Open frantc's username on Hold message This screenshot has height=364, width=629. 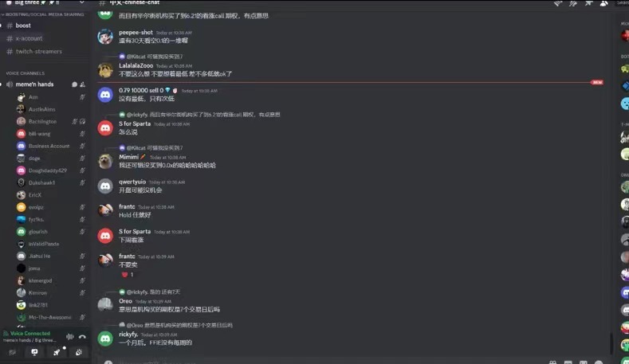coord(127,206)
